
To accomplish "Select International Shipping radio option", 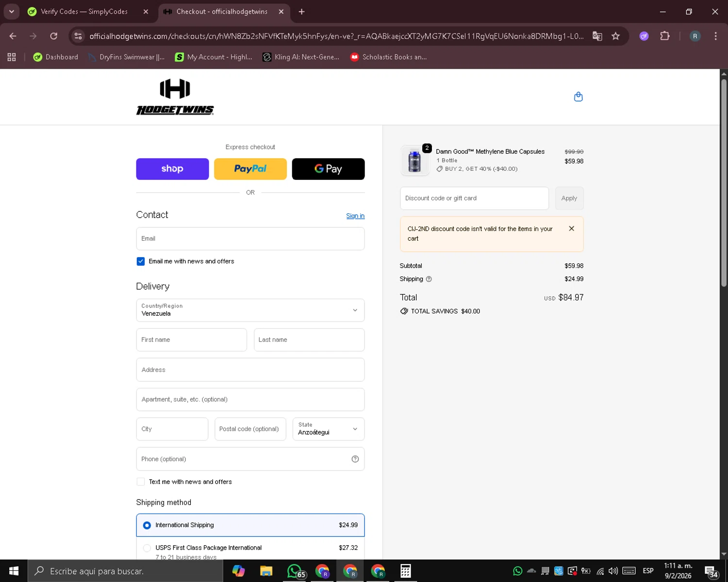I will click(x=147, y=525).
